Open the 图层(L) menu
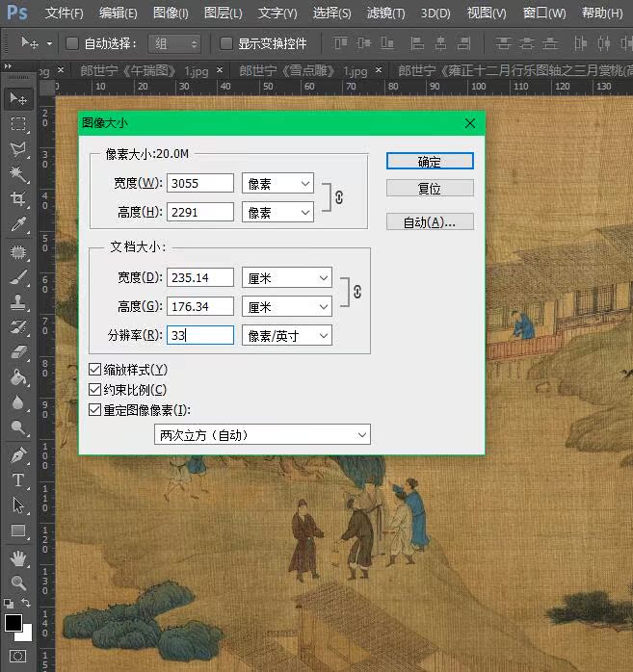Screen dimensions: 633x672 tap(223, 13)
